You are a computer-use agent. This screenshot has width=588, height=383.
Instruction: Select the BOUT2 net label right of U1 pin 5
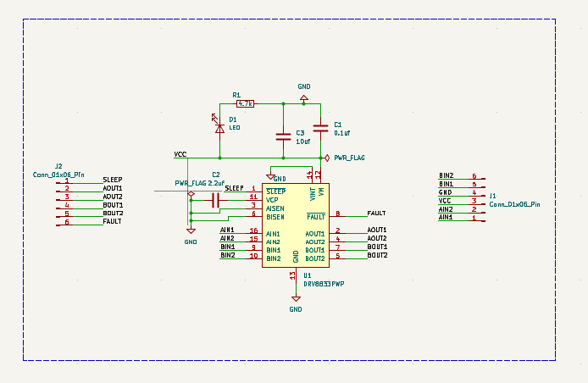pyautogui.click(x=377, y=255)
